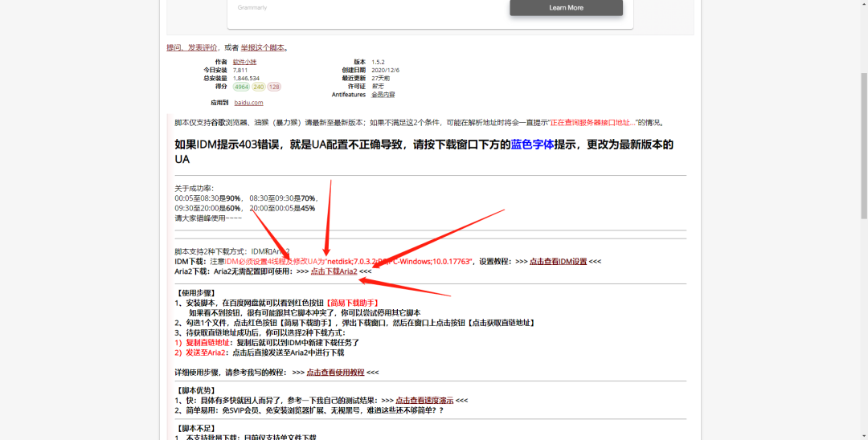Image resolution: width=868 pixels, height=440 pixels.
Task: Open the 举报这个脚本 link
Action: pos(262,47)
